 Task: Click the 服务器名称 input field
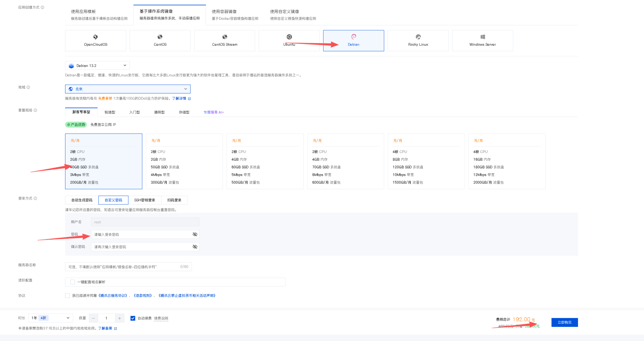point(128,267)
